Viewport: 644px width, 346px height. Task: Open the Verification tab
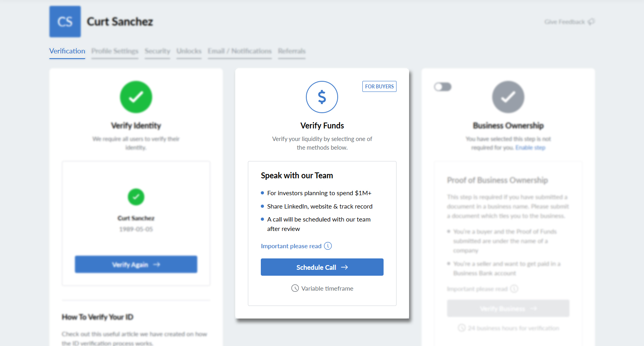click(x=67, y=51)
